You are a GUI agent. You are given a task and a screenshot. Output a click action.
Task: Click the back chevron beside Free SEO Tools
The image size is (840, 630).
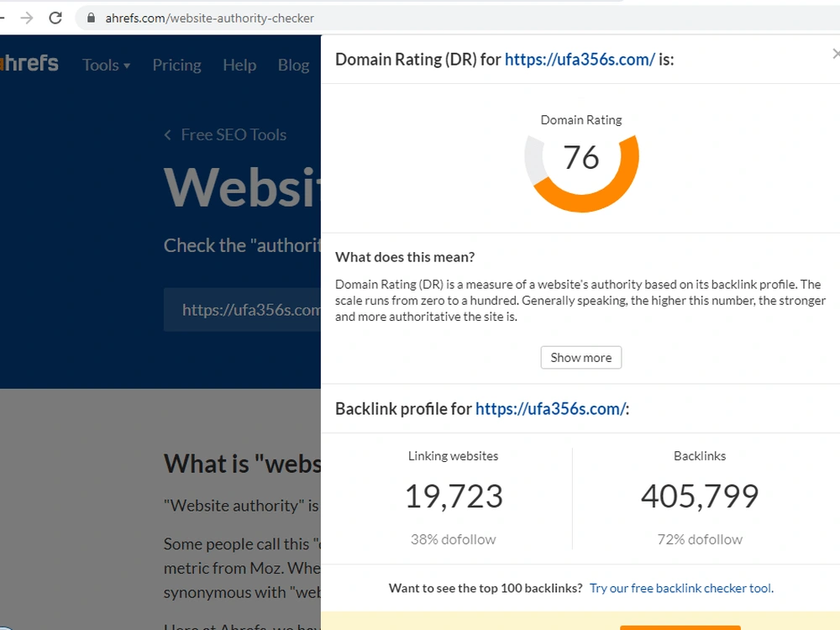pos(168,135)
